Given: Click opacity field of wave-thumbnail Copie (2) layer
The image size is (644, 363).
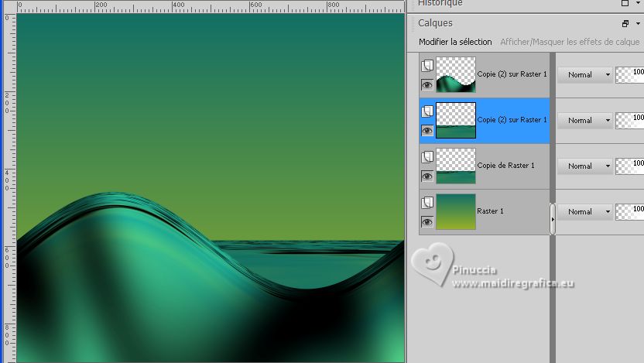Looking at the screenshot, I should 629,75.
